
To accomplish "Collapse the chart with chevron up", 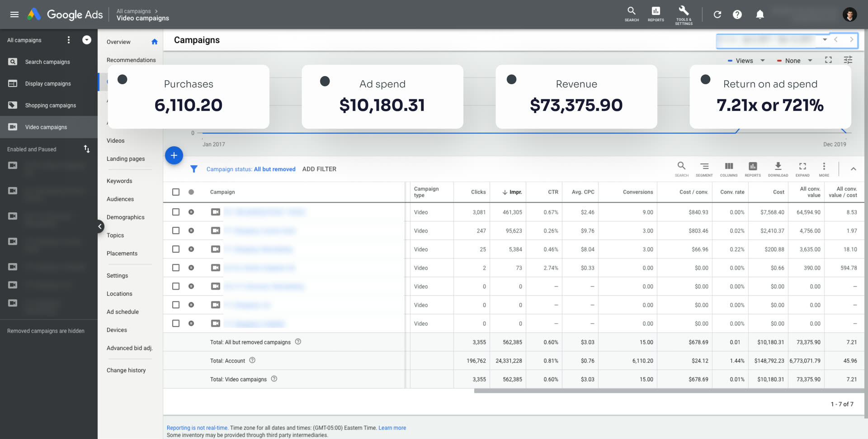I will 854,169.
